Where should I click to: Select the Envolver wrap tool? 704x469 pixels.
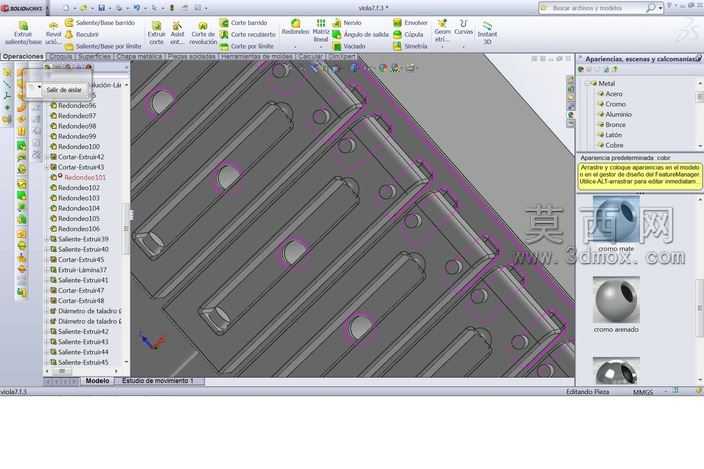tap(410, 22)
